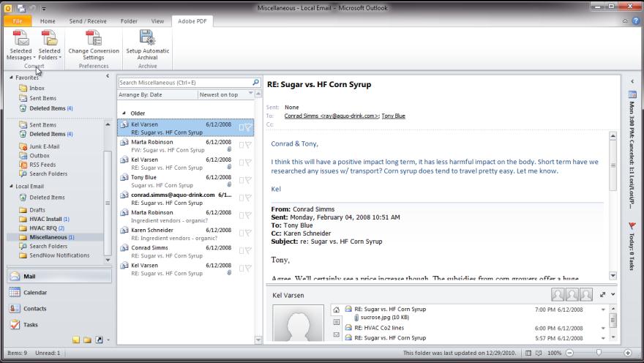644x363 pixels.
Task: Toggle category box on Tony Blue message
Action: click(241, 181)
